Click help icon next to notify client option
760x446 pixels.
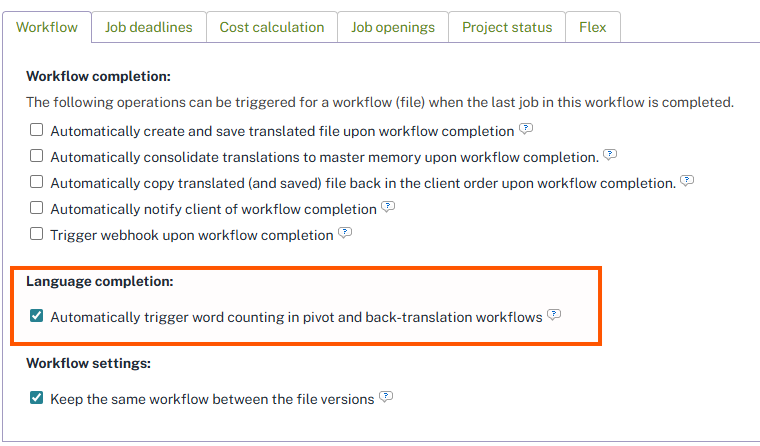pos(388,207)
